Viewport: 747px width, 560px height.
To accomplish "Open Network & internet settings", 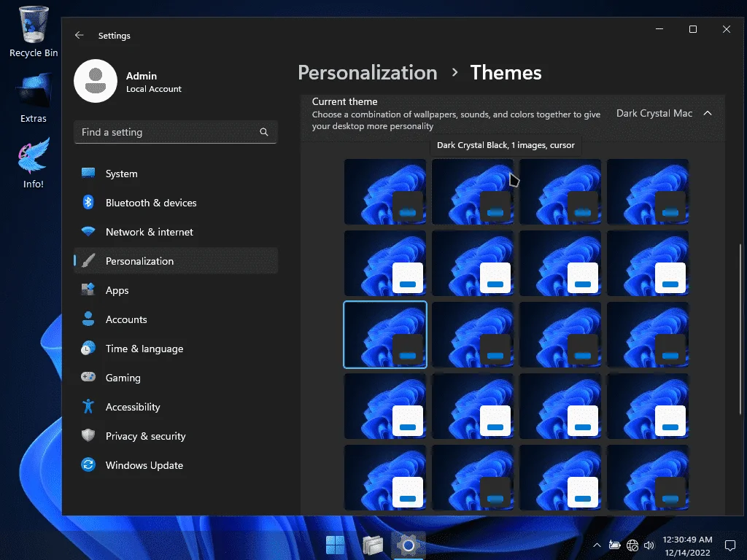I will pos(175,232).
